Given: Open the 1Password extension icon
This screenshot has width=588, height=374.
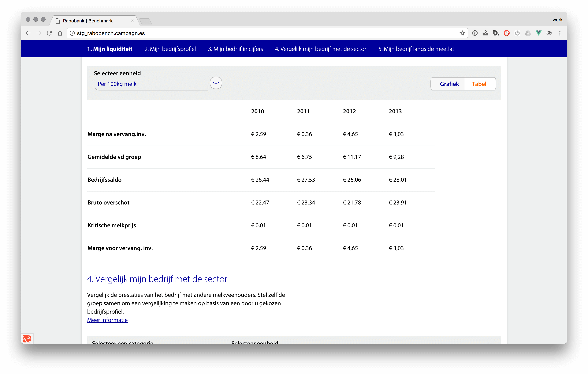Looking at the screenshot, I should tap(475, 33).
